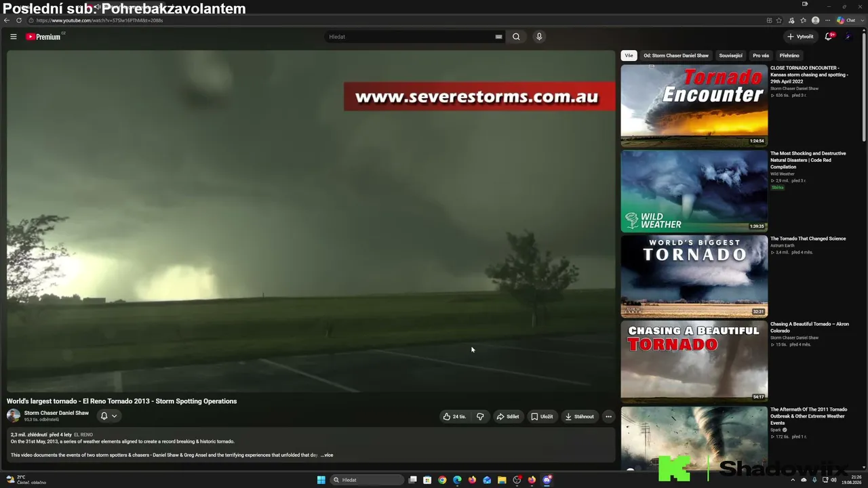The width and height of the screenshot is (868, 488).
Task: Open the EL RENO hashtag link
Action: click(x=83, y=434)
